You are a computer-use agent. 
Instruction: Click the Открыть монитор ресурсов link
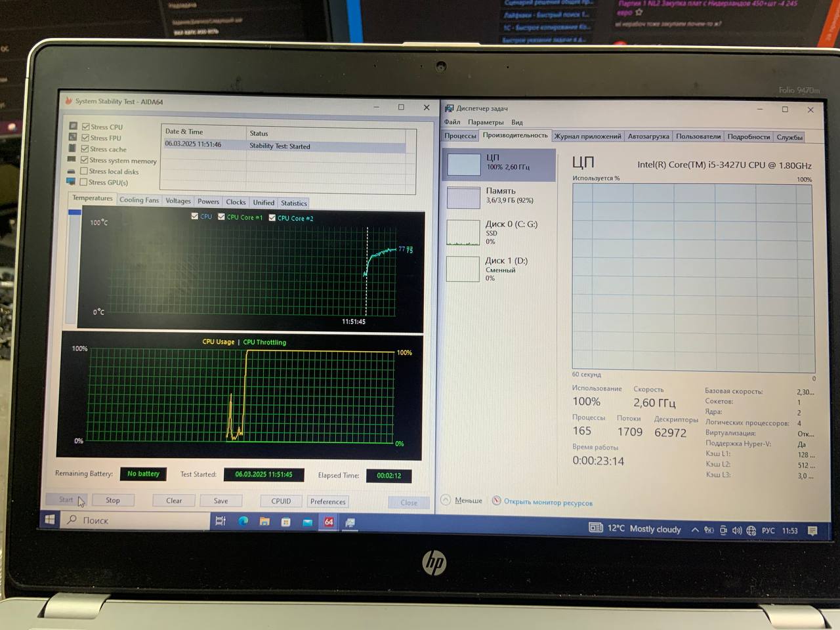click(547, 503)
